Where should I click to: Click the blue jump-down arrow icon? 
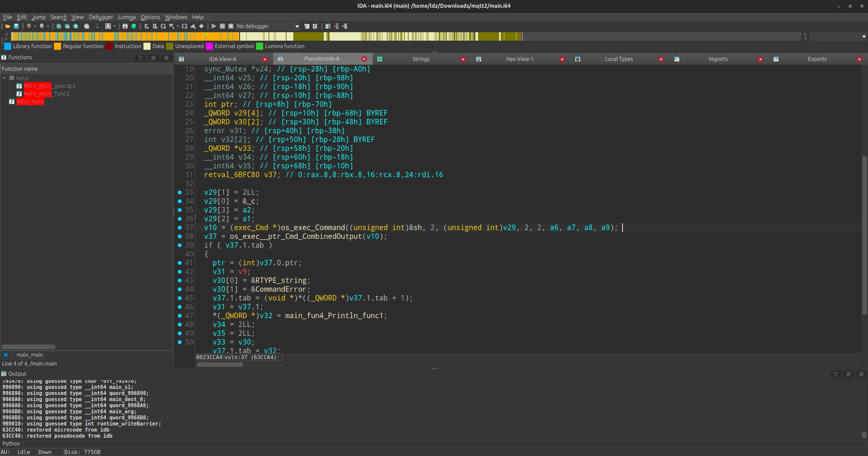(97, 26)
